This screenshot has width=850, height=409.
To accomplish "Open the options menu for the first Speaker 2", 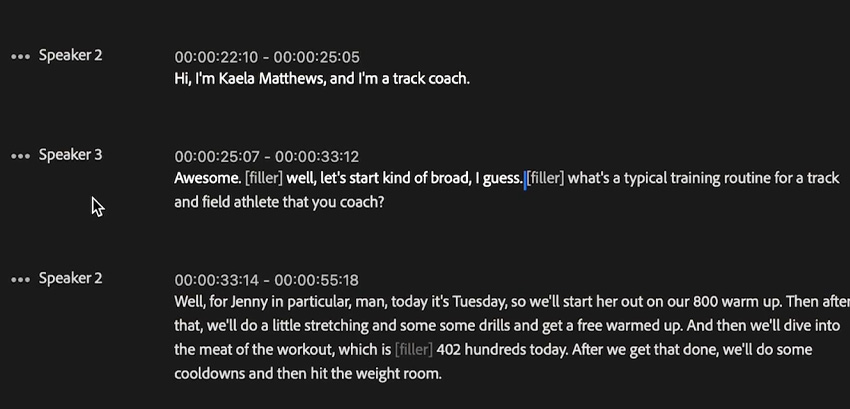I will tap(21, 56).
